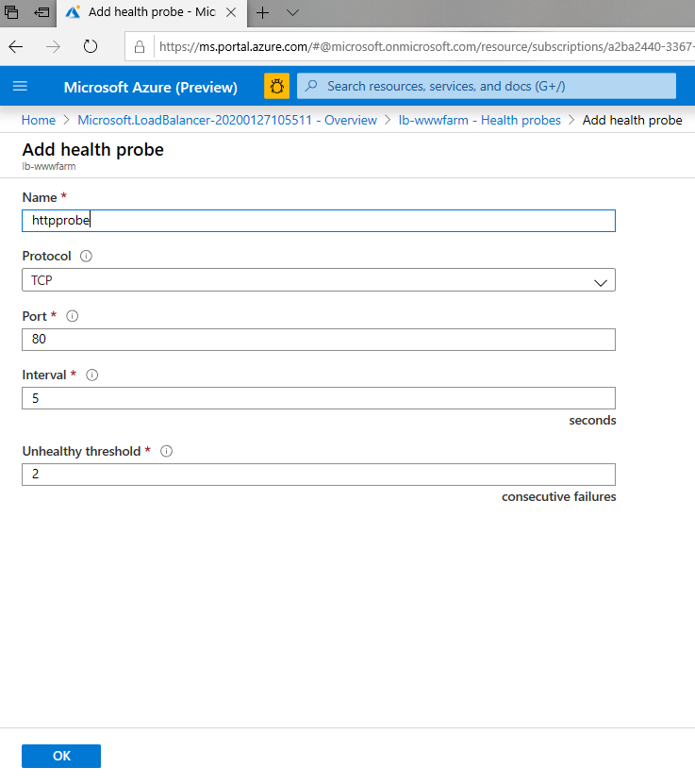
Task: Click the Name input field
Action: (x=318, y=221)
